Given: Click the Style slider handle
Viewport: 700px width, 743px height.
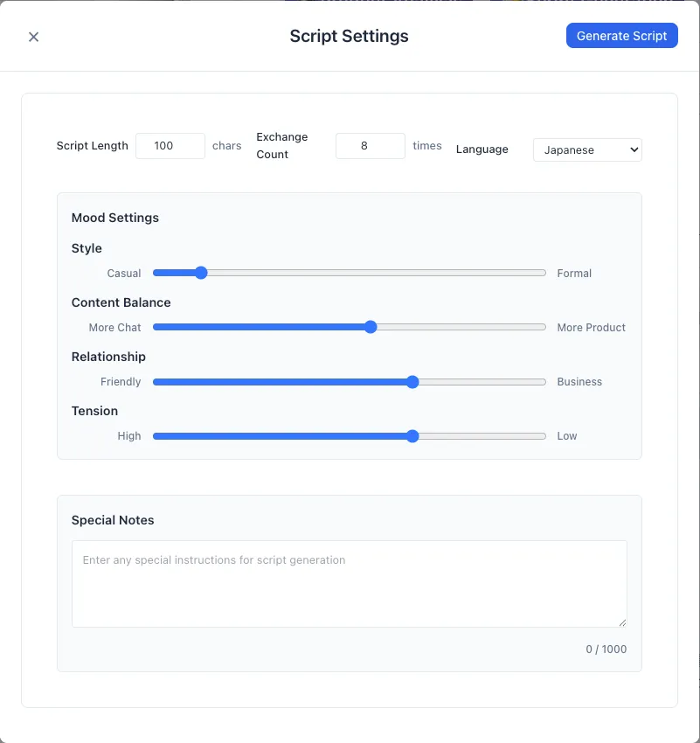Looking at the screenshot, I should pyautogui.click(x=201, y=273).
